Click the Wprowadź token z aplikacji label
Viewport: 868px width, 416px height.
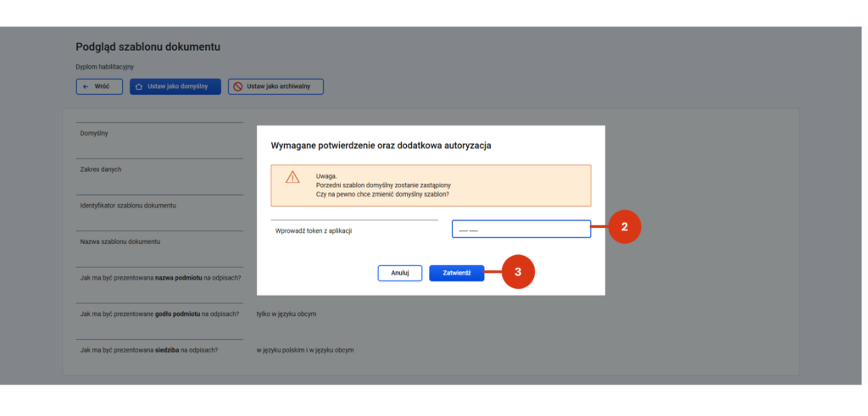pyautogui.click(x=314, y=231)
